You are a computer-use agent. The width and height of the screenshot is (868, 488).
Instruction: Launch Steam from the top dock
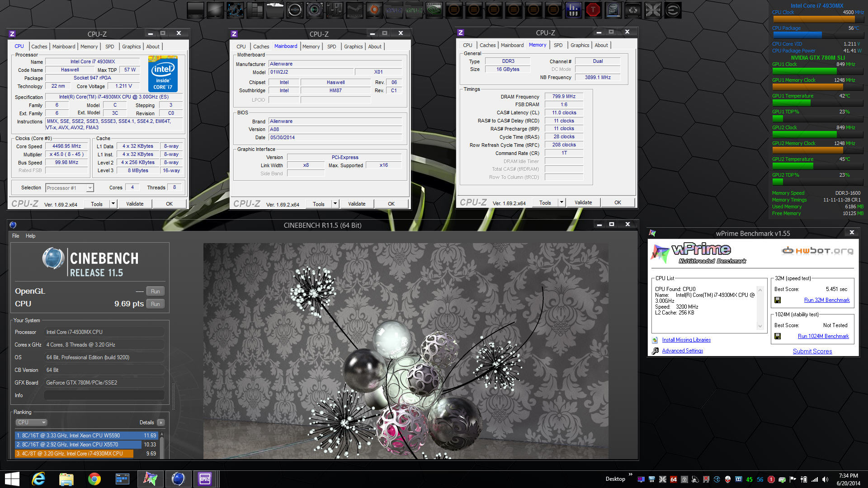(x=354, y=10)
